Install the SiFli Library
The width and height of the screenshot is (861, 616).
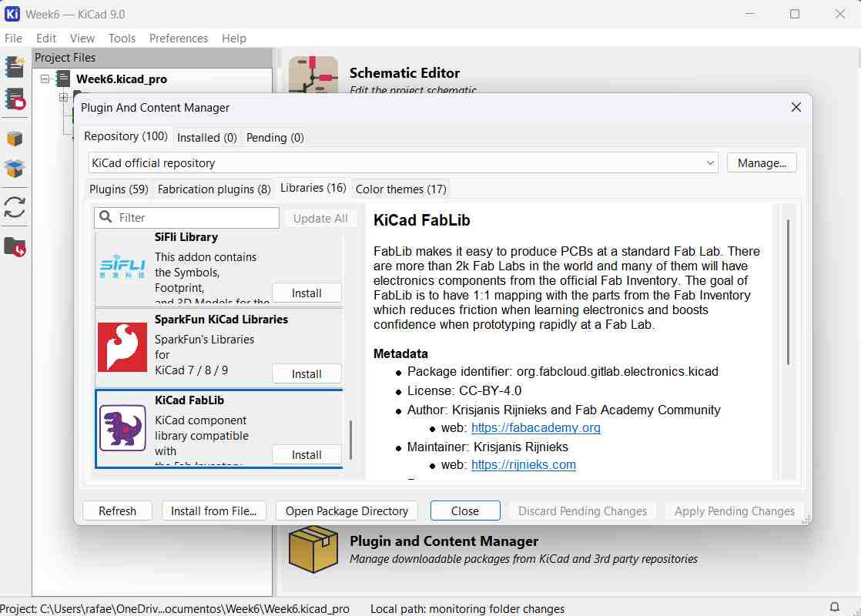click(x=307, y=293)
